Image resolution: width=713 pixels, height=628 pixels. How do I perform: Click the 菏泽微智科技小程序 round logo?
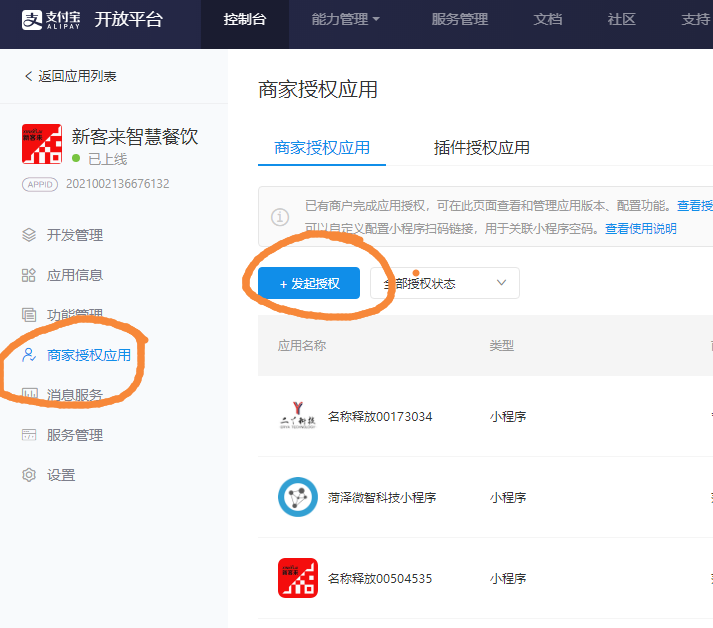[298, 497]
